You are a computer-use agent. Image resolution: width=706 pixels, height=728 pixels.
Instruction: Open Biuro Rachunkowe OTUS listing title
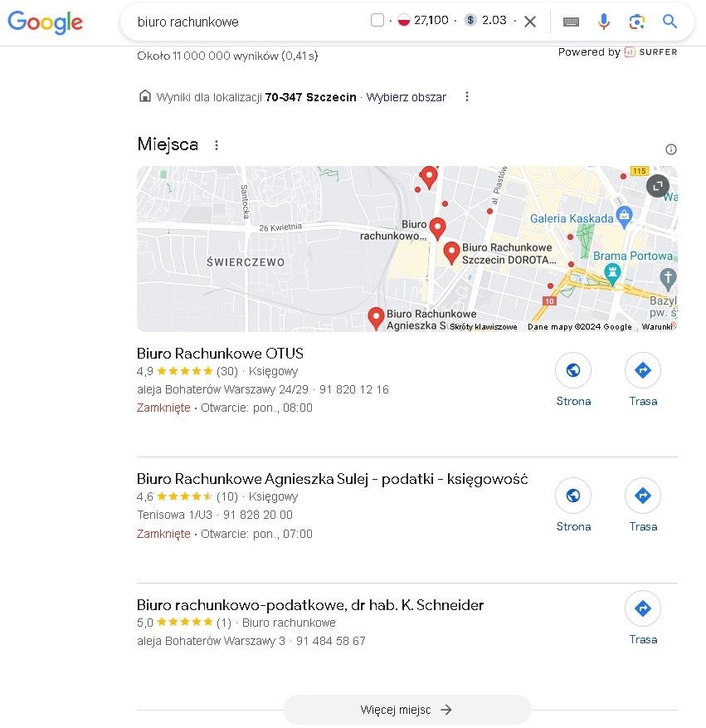point(220,354)
